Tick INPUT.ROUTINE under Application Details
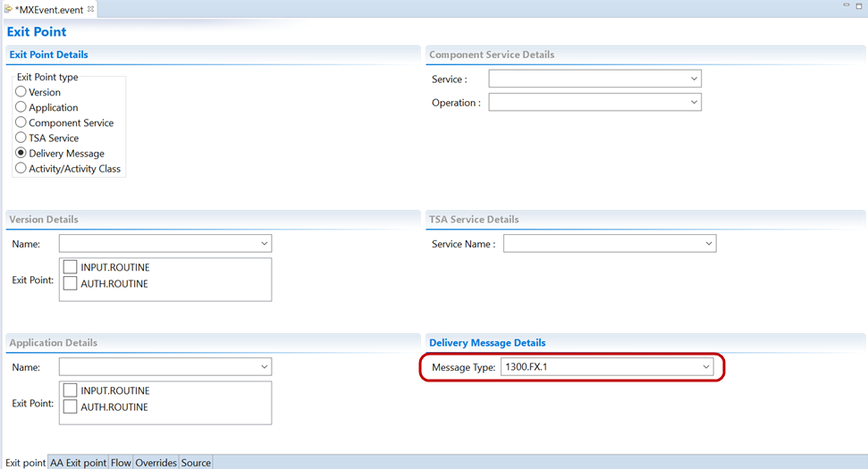Screen dimensions: 868x469 [x=71, y=390]
